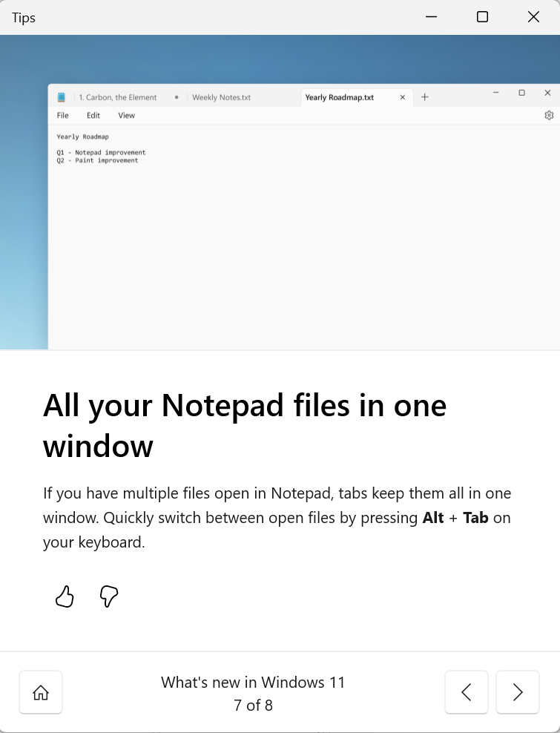
Task: Close the Yearly Roadmap.txt tab in illustration
Action: point(403,98)
